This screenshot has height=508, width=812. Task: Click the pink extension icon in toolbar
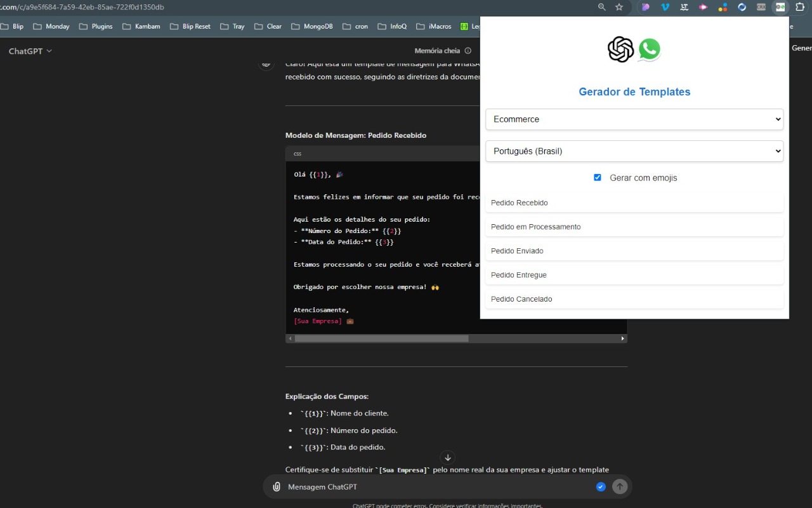[704, 7]
